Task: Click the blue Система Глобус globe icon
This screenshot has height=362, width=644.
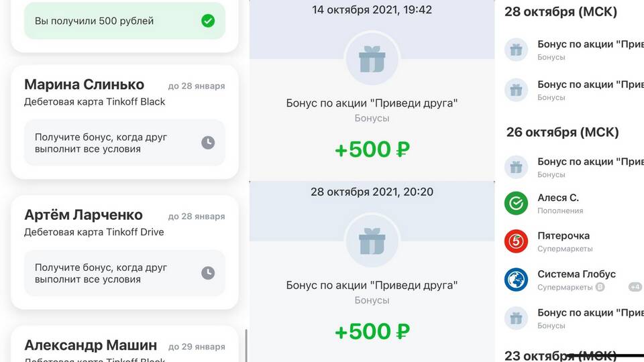Action: (x=516, y=280)
